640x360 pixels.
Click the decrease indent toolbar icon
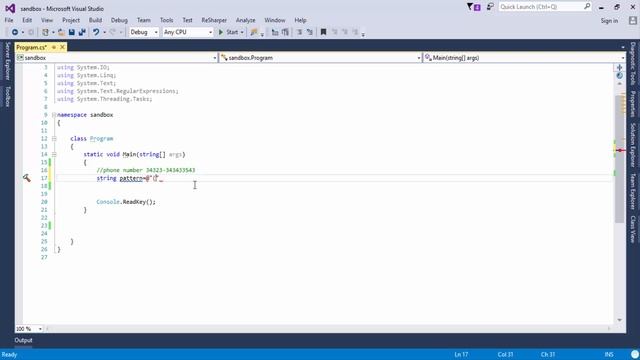(275, 32)
